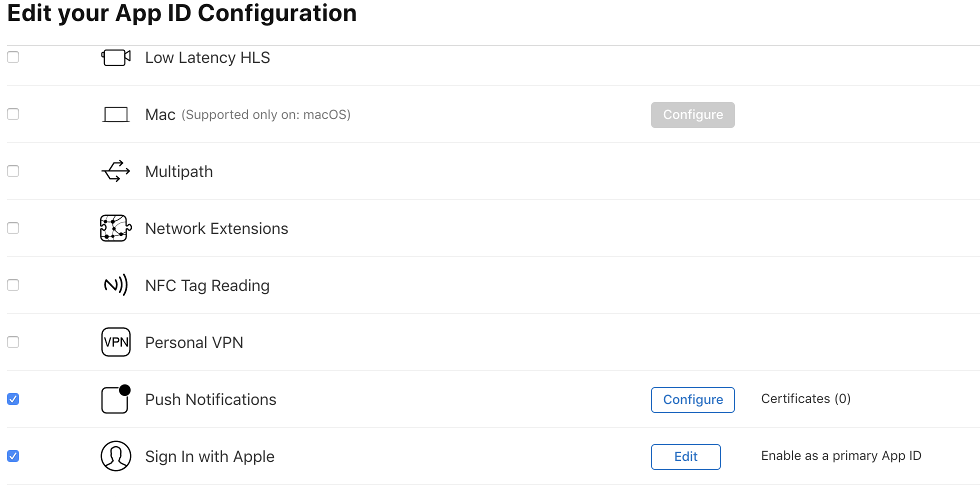Image resolution: width=980 pixels, height=497 pixels.
Task: Uncheck the Push Notifications checkbox
Action: coord(13,399)
